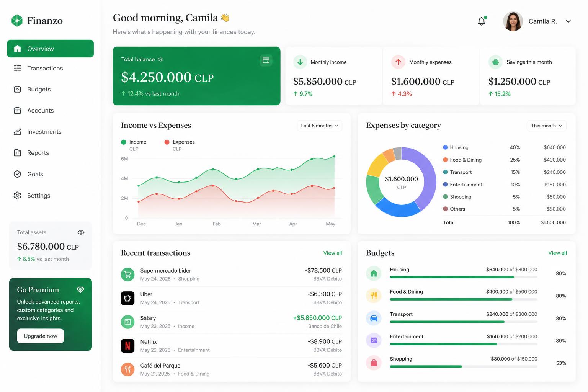Open the Accounts sidebar item
Viewport: 588px width, 392px height.
[50, 111]
